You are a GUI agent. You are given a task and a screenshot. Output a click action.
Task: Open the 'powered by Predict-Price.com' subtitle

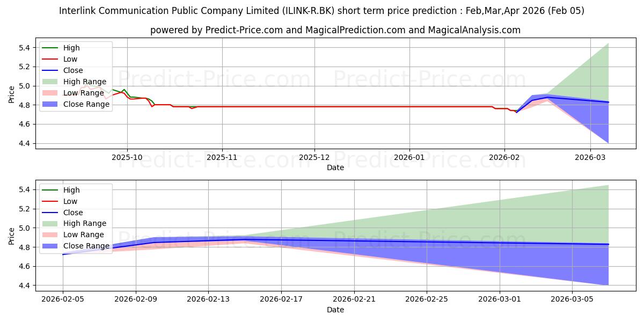point(335,30)
